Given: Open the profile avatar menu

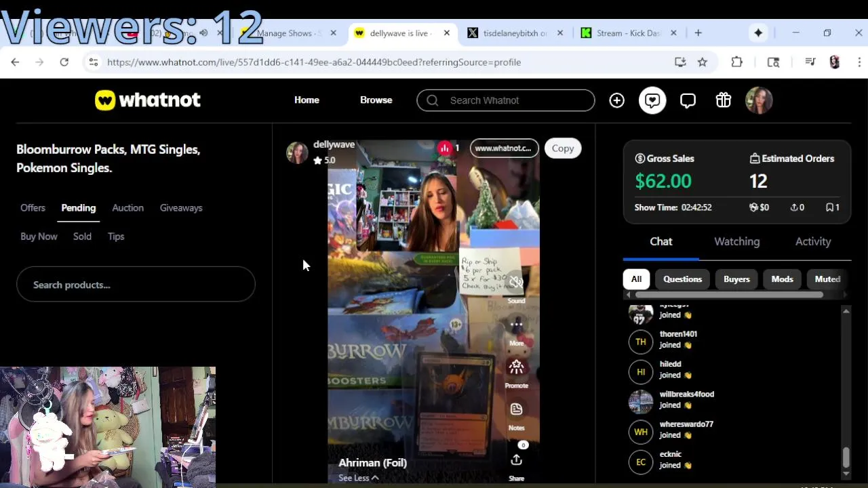Looking at the screenshot, I should (x=759, y=100).
